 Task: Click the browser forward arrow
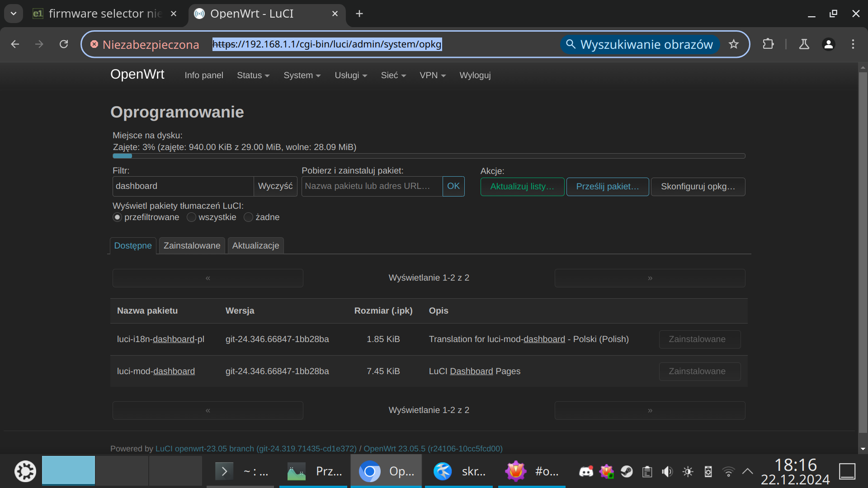tap(39, 44)
